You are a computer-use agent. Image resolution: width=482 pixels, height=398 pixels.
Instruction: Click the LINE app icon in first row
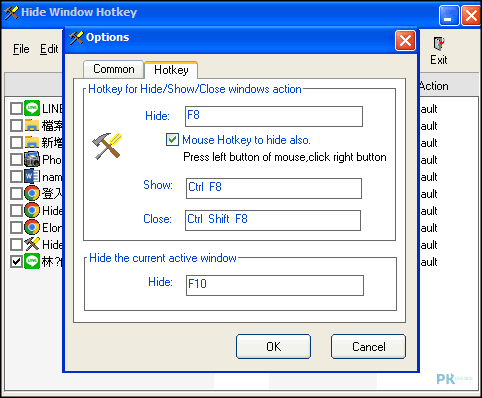click(32, 108)
